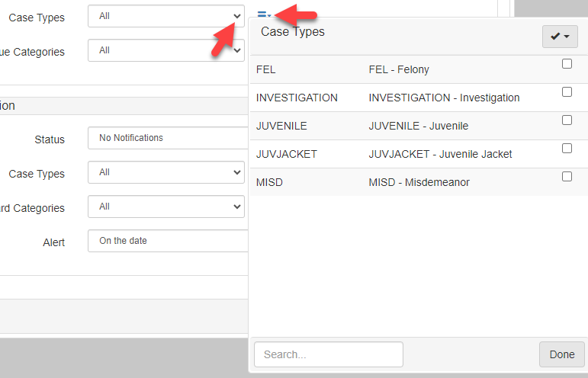Screen dimensions: 588x378
Task: Select the FEL - Felony row label
Action: click(x=399, y=69)
